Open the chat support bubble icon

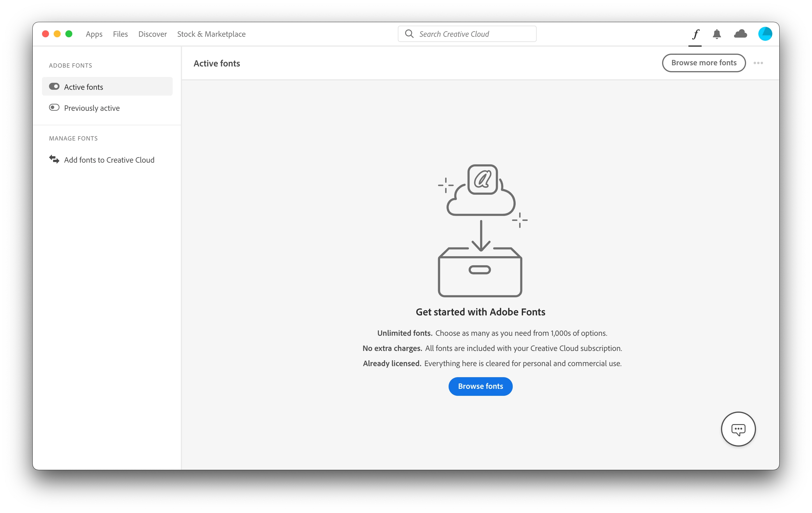click(738, 429)
